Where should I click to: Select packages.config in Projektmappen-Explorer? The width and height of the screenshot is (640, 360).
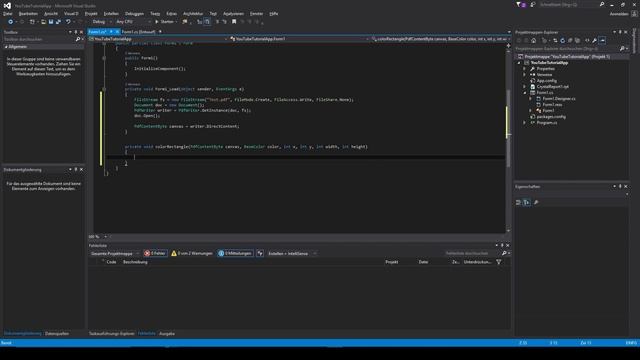[x=551, y=117]
